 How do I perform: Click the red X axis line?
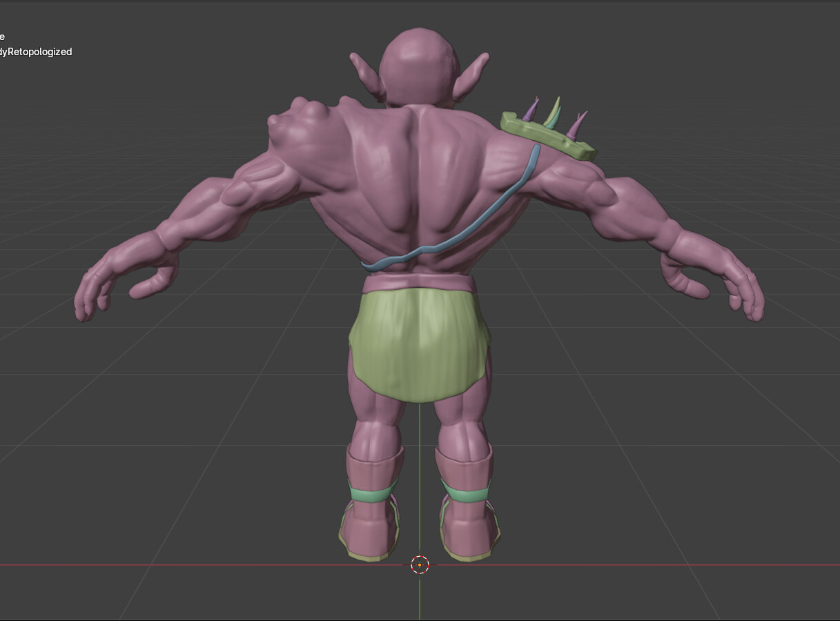[207, 566]
